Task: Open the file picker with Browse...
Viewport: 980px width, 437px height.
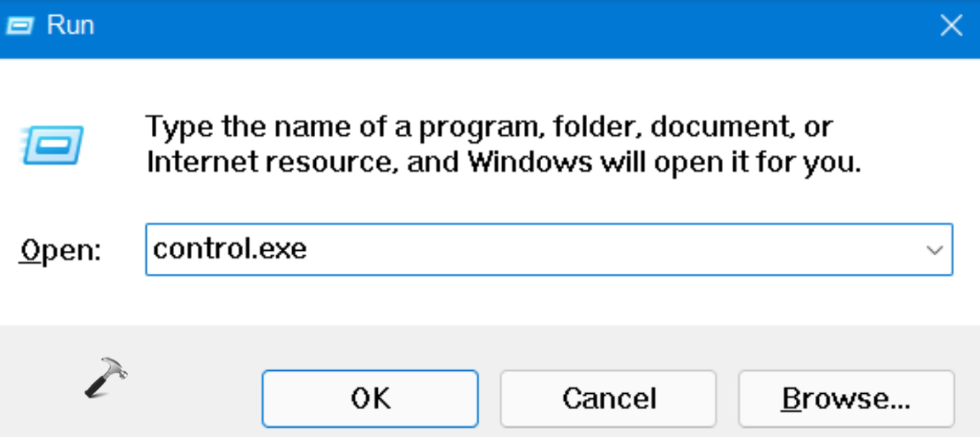Action: pos(846,398)
